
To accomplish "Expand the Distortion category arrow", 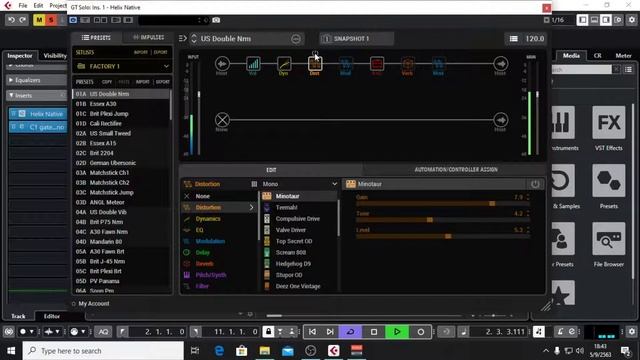I will point(251,207).
